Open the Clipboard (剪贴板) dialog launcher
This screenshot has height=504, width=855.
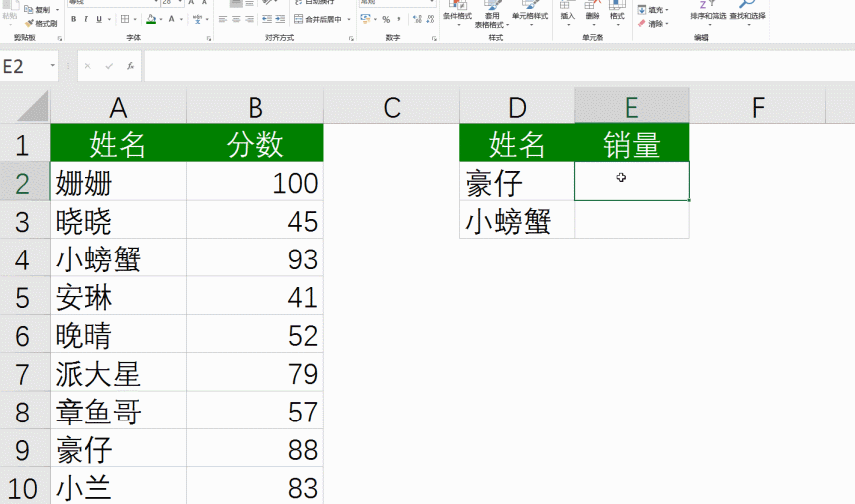pos(60,38)
